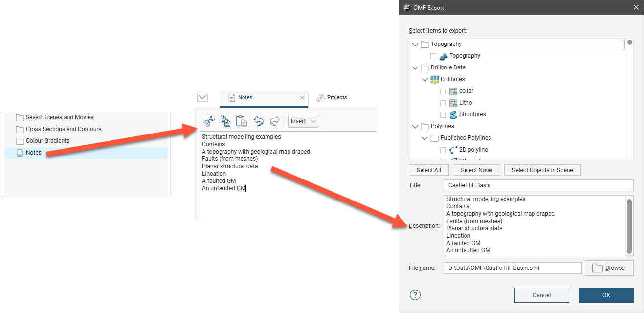Click the Notes tab document icon

[232, 98]
